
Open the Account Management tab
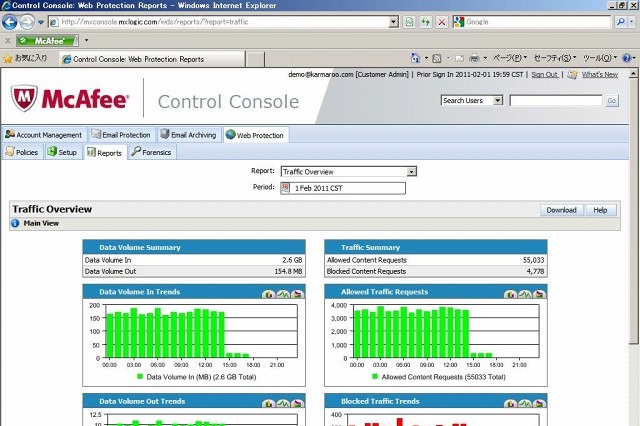coord(44,135)
